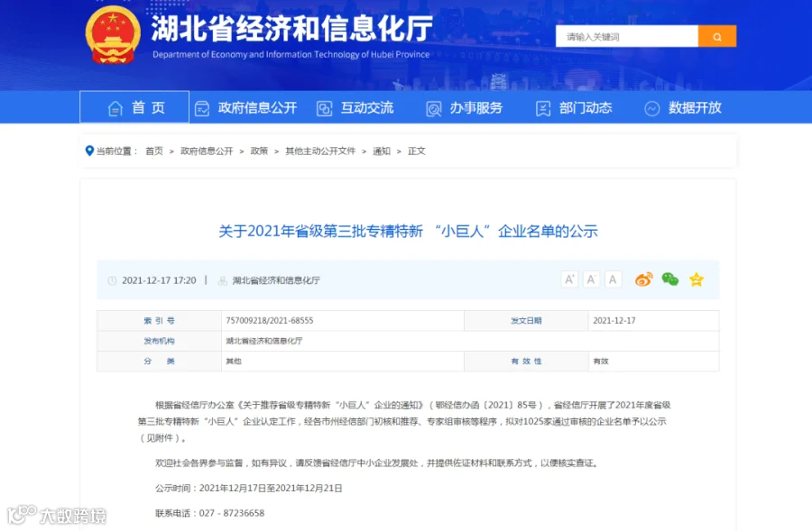Click the orange search magnifier button
The height and width of the screenshot is (531, 812).
pos(716,36)
